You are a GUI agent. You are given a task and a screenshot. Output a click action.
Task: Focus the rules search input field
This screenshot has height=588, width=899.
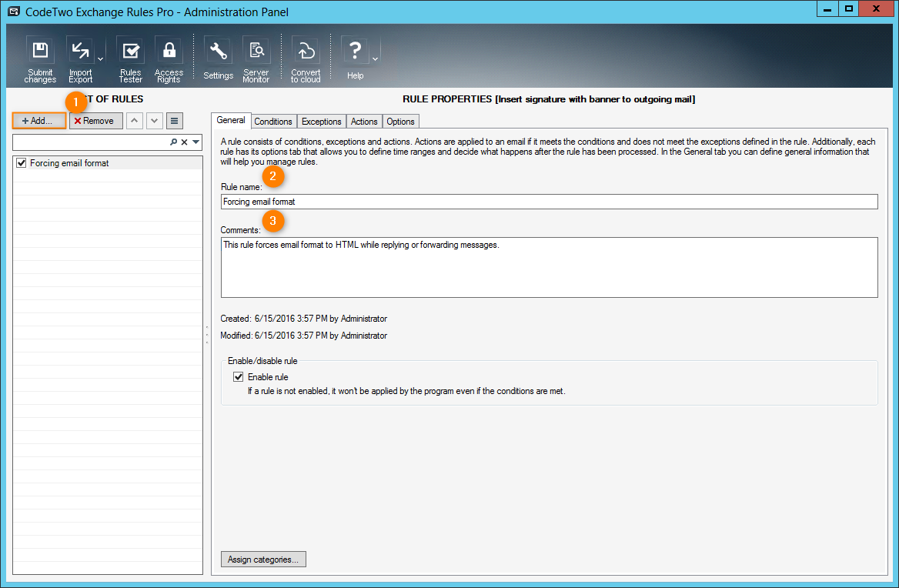[91, 142]
